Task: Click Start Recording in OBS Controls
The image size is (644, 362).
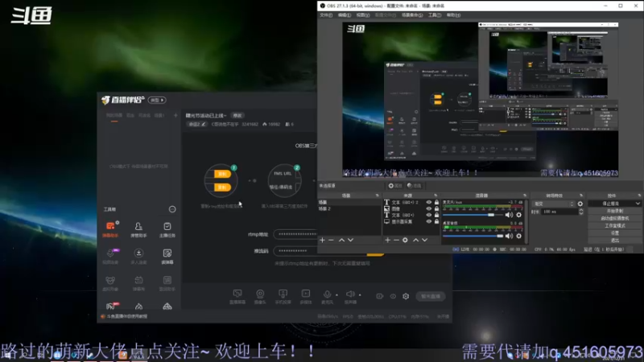Action: (614, 211)
